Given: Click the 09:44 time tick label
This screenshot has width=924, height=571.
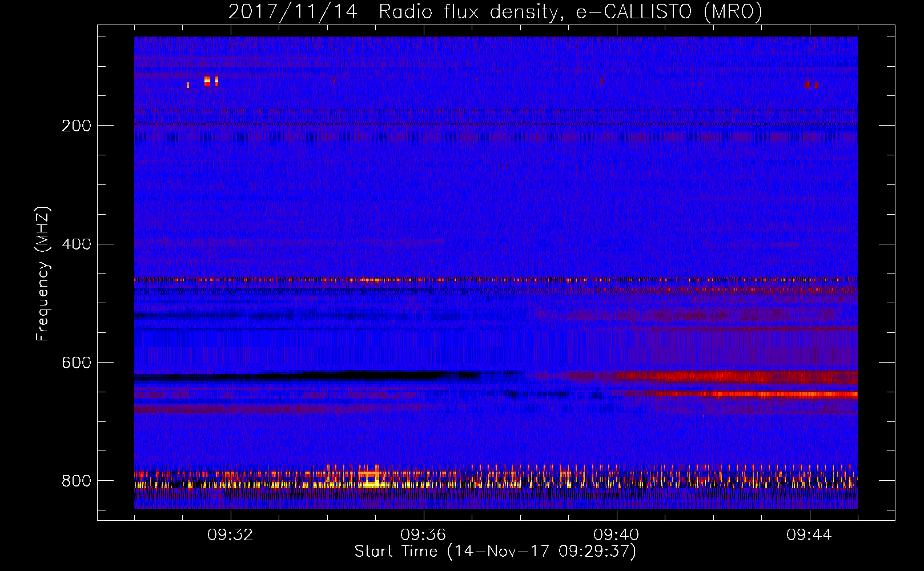Looking at the screenshot, I should pyautogui.click(x=809, y=535).
